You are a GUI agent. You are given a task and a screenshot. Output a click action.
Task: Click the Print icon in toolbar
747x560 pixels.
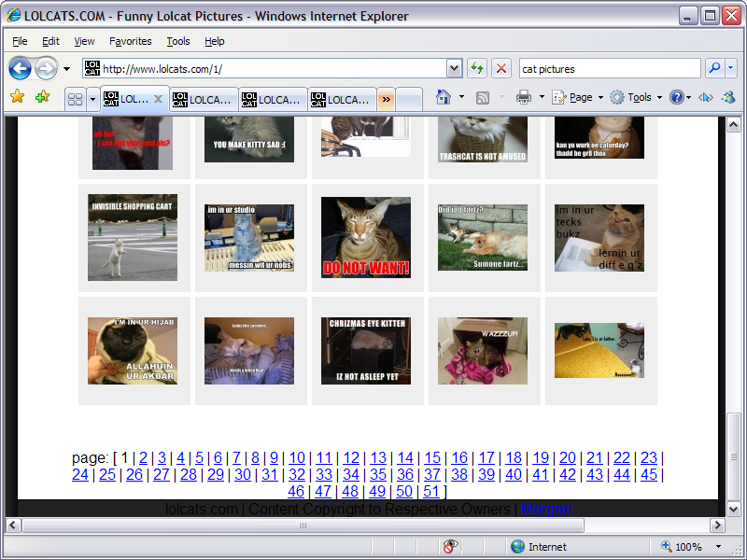(524, 97)
